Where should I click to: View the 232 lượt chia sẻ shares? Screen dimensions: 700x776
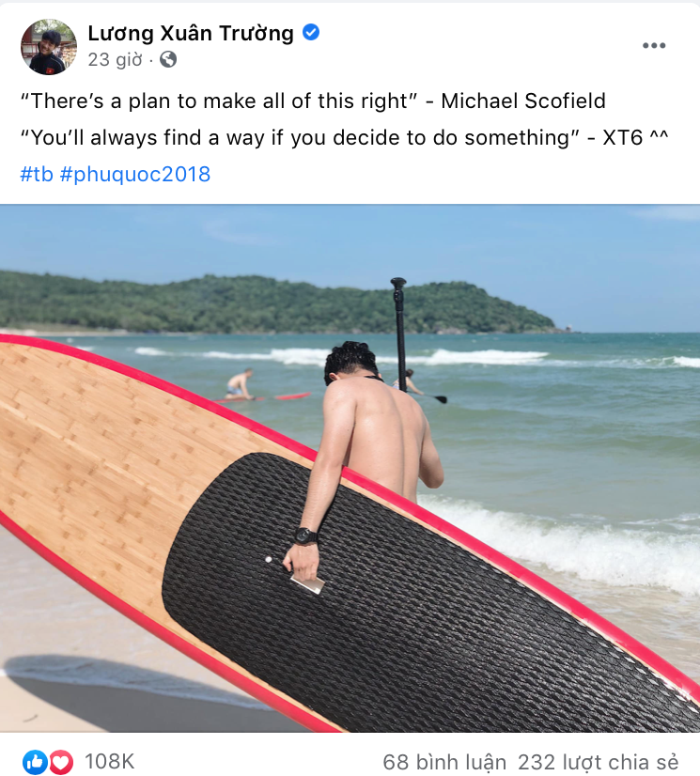pyautogui.click(x=598, y=762)
